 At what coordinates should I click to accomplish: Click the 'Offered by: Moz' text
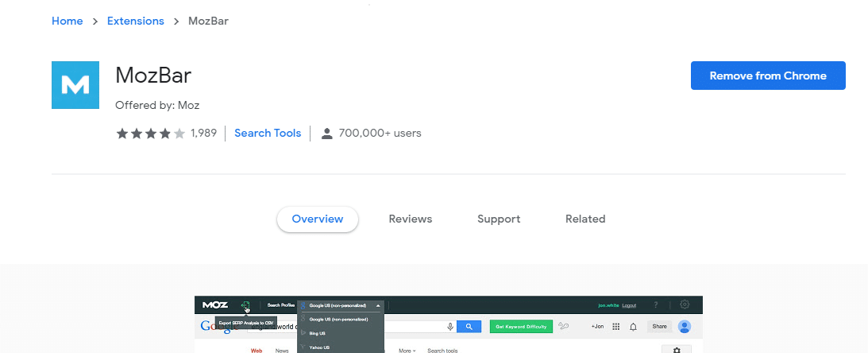coord(157,105)
